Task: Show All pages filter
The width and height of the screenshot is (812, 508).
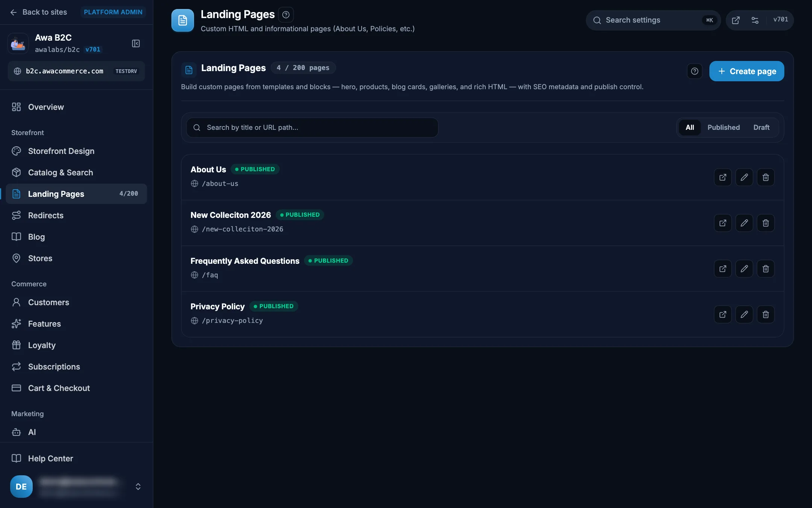Action: pos(689,128)
